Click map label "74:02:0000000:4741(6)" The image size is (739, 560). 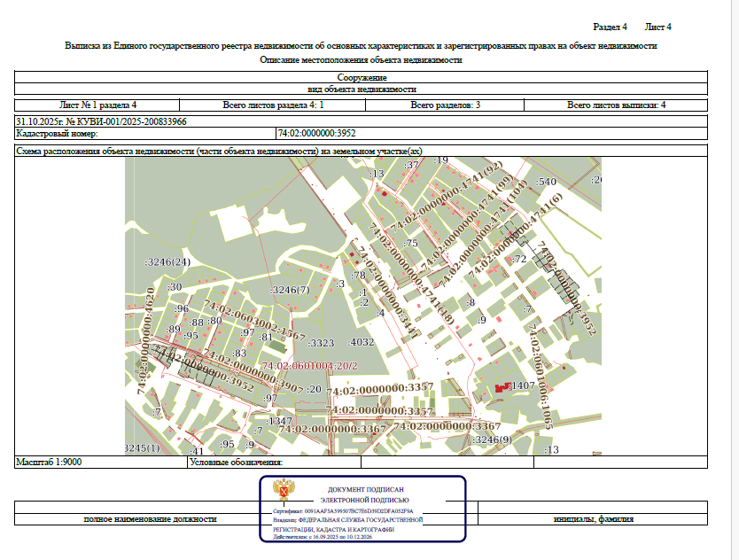[x=515, y=235]
